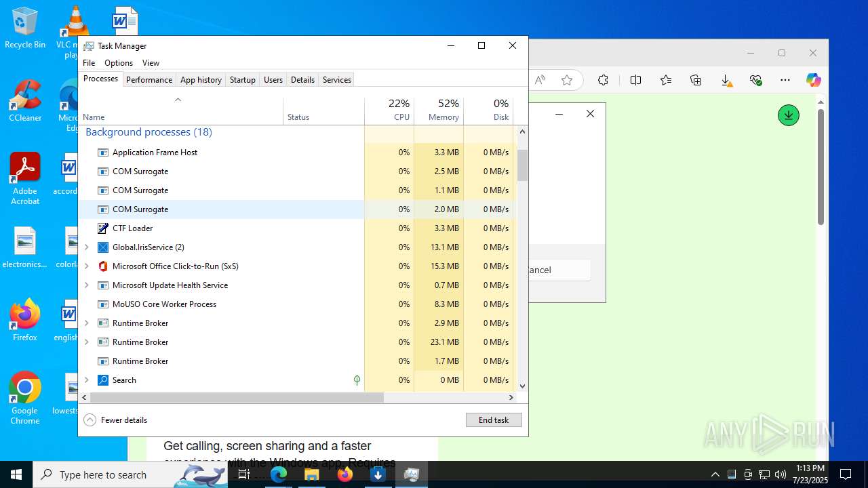Open the File menu in Task Manager
Image resolution: width=868 pixels, height=488 pixels.
point(89,63)
